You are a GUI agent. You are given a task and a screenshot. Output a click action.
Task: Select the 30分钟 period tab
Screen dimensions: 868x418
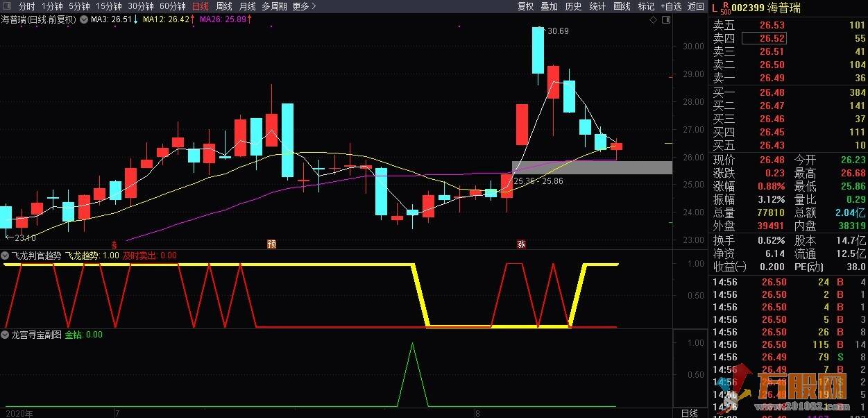140,6
